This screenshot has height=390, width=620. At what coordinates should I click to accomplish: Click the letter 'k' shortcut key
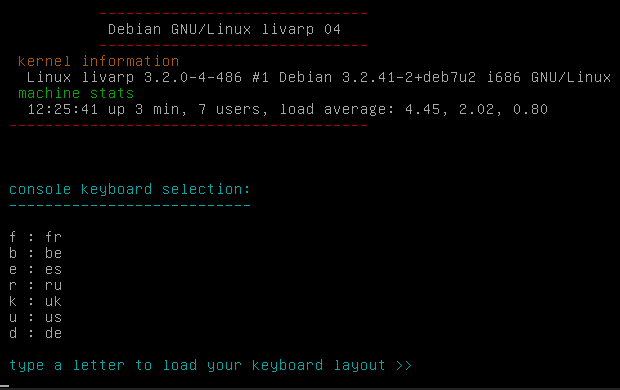point(13,301)
